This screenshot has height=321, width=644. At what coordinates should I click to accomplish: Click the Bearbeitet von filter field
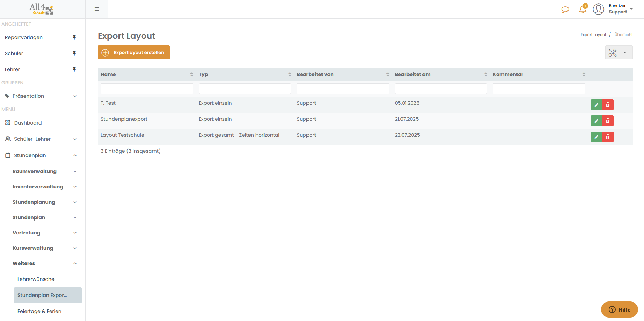[x=343, y=89]
